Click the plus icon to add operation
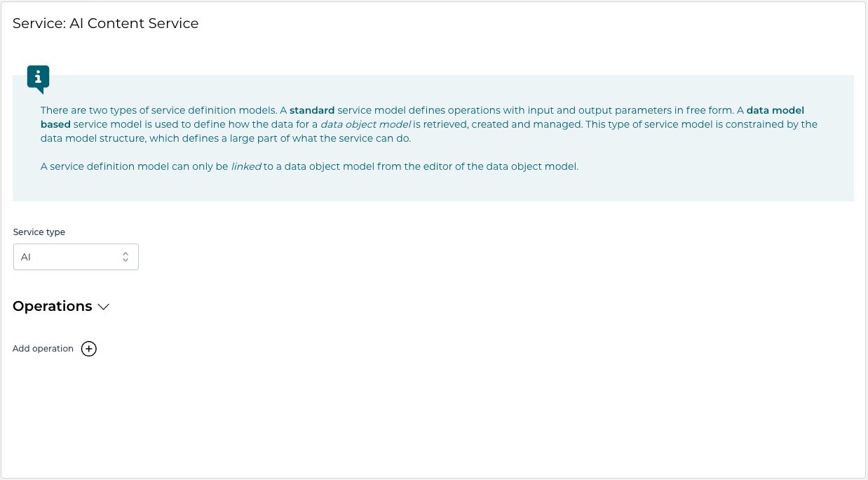This screenshot has width=868, height=480. [89, 349]
